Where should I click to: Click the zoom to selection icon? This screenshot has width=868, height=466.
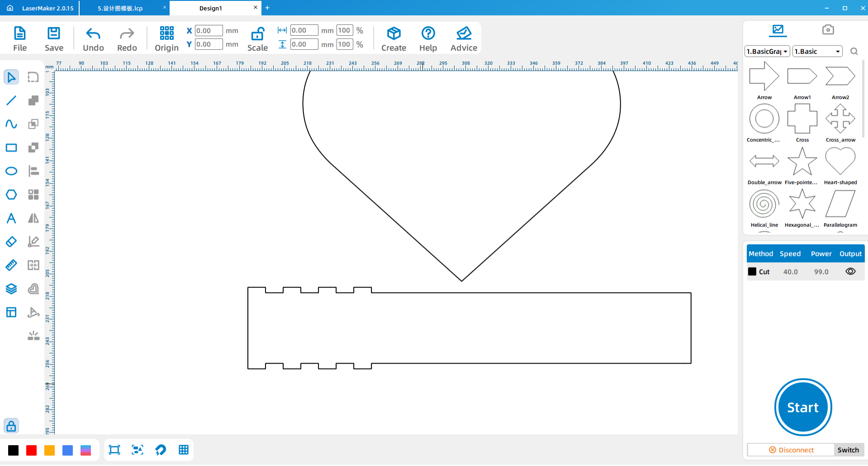pyautogui.click(x=138, y=450)
